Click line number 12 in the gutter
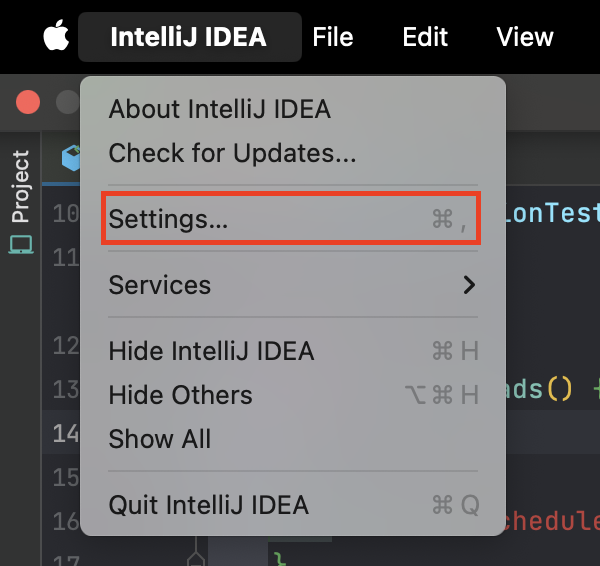 pos(66,346)
